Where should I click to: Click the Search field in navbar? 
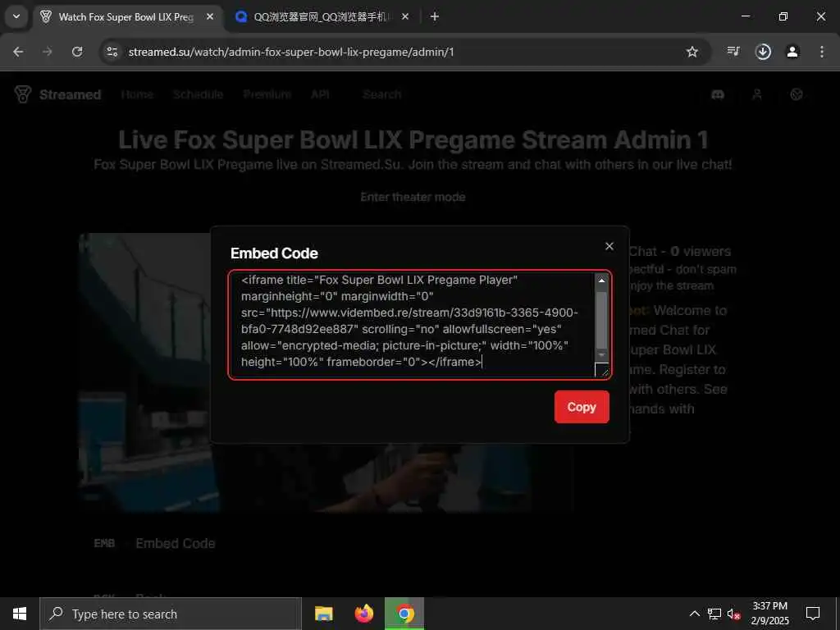coord(381,94)
